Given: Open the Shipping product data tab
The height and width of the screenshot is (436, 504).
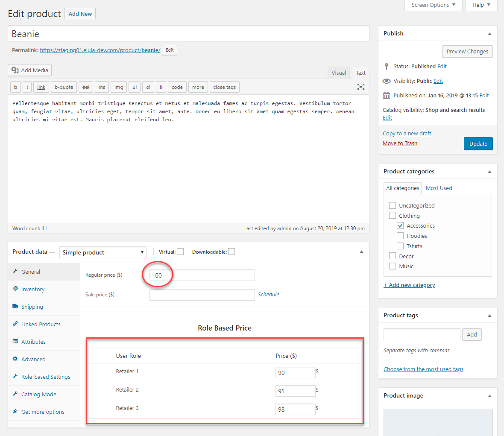Looking at the screenshot, I should [x=44, y=307].
